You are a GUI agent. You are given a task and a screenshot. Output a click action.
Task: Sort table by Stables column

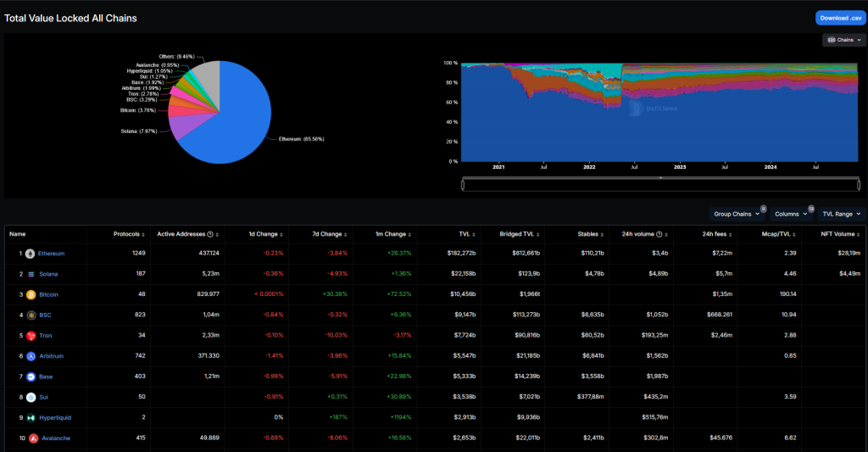click(x=591, y=234)
